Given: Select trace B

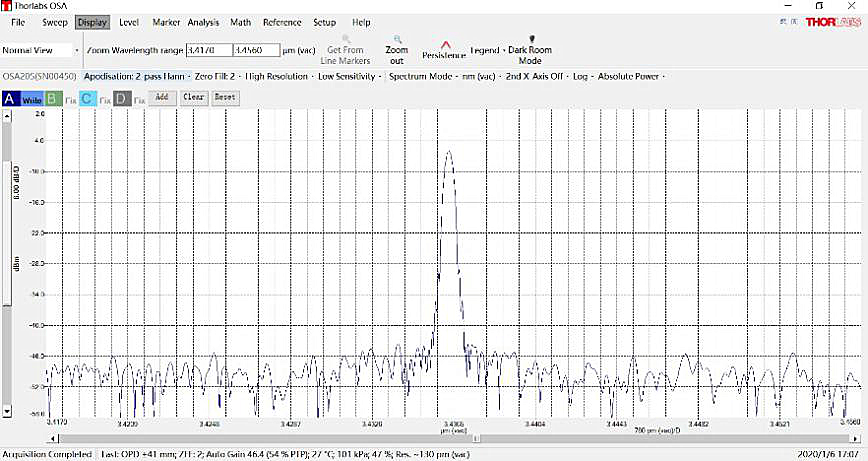Looking at the screenshot, I should (x=53, y=98).
